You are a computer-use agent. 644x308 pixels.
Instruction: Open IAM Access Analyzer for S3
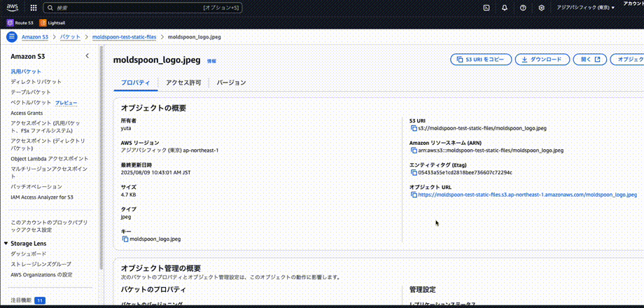pos(42,197)
